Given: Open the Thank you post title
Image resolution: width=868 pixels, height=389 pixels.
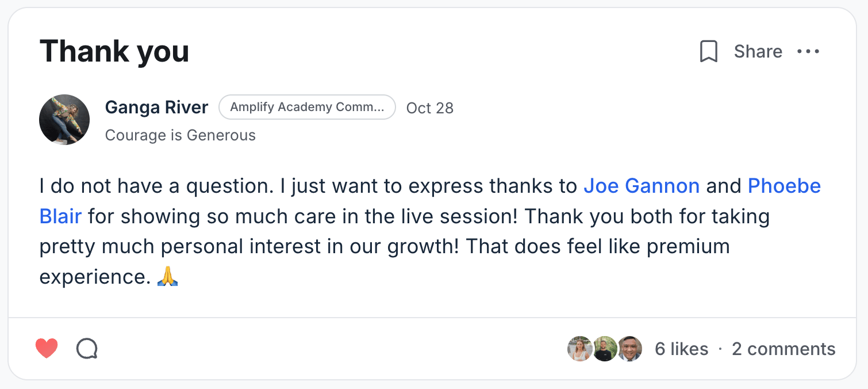Looking at the screenshot, I should (x=114, y=52).
